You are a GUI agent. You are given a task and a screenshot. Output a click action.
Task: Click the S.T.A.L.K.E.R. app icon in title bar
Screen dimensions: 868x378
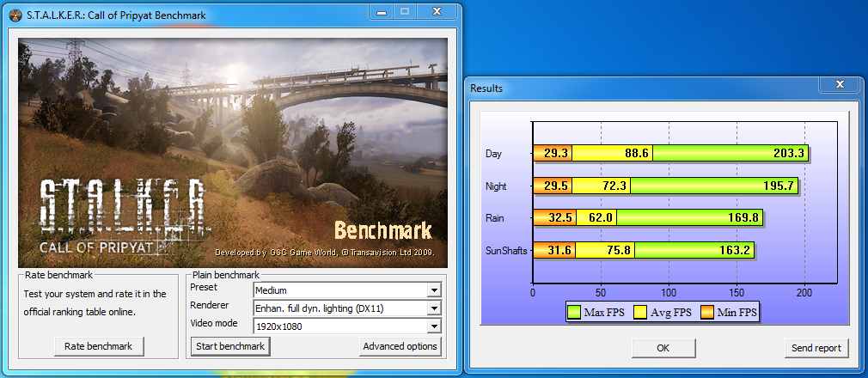[15, 15]
